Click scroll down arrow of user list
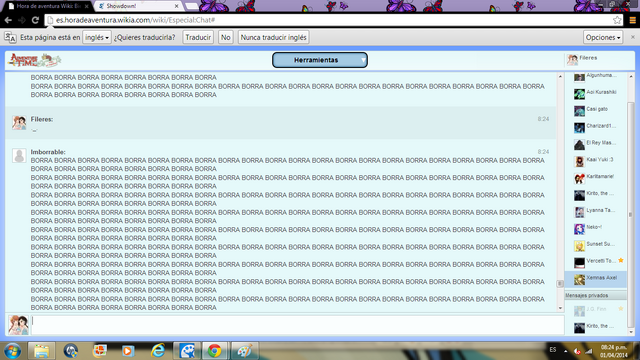The width and height of the screenshot is (640, 360). (631, 332)
